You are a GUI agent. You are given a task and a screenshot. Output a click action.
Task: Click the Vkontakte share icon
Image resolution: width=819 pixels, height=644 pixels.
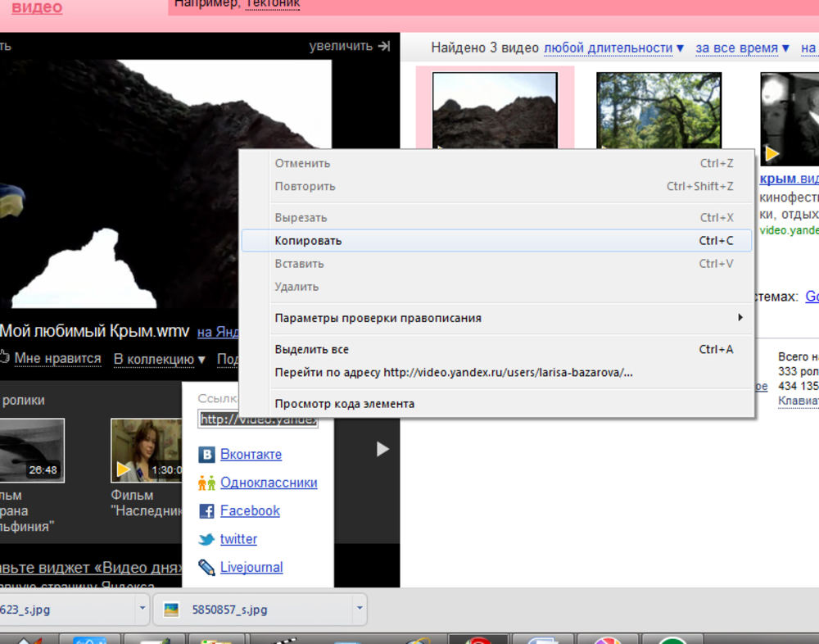pos(206,455)
